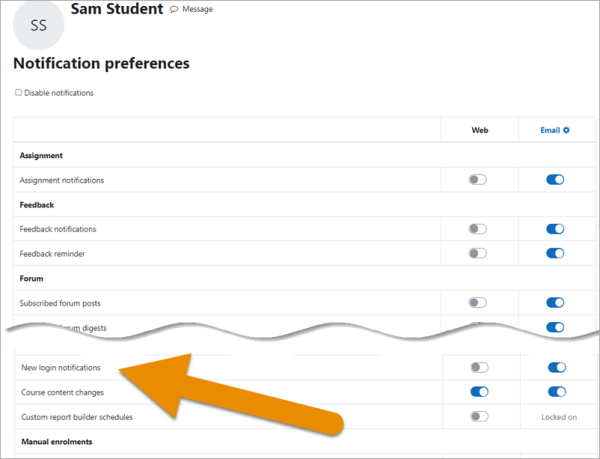Screen dimensions: 600x459
Task: Click the New login notifications row label
Action: pos(60,368)
